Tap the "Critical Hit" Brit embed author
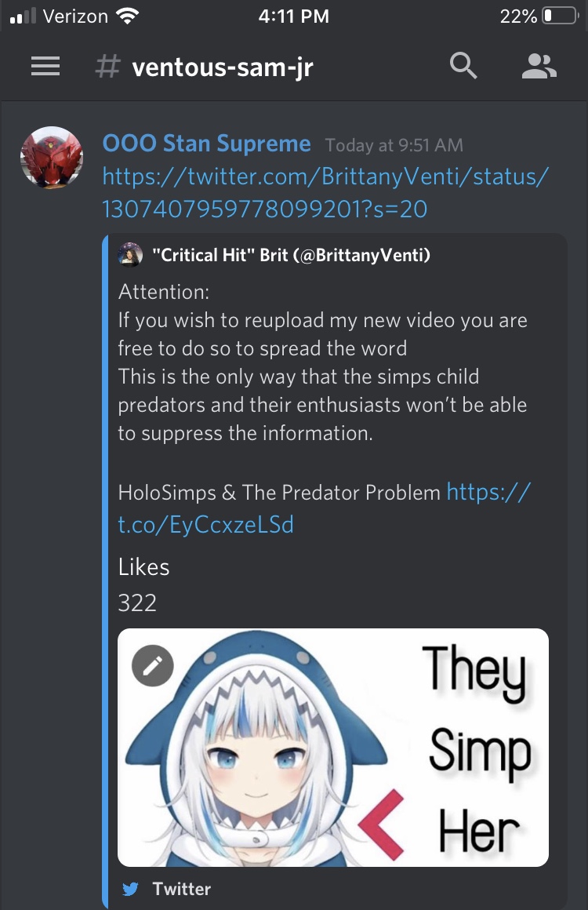This screenshot has width=588, height=910. click(291, 255)
